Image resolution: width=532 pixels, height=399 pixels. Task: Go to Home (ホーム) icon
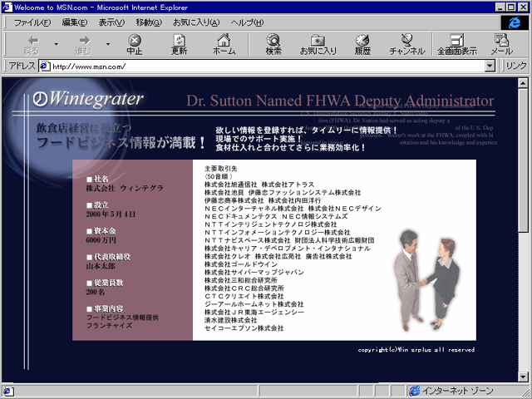(224, 44)
